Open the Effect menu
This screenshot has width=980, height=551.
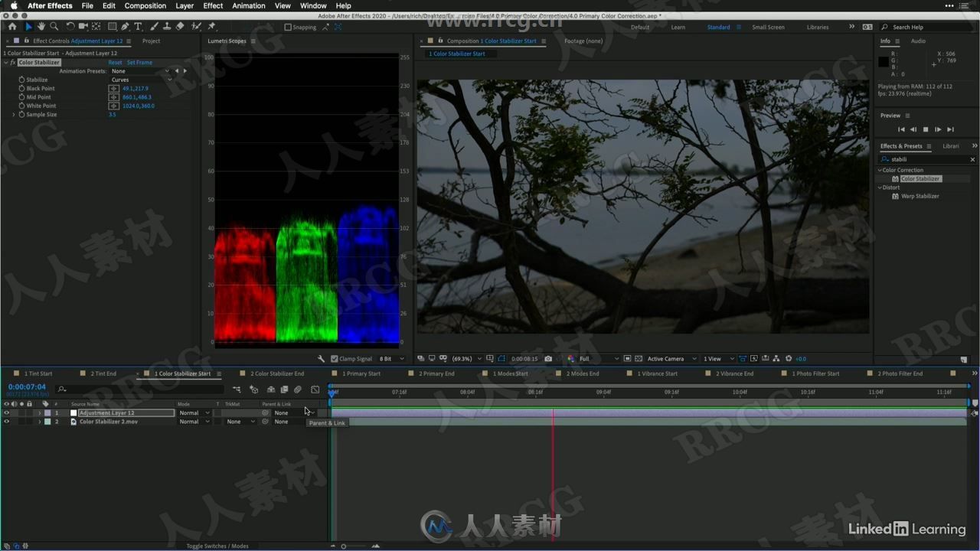click(213, 5)
